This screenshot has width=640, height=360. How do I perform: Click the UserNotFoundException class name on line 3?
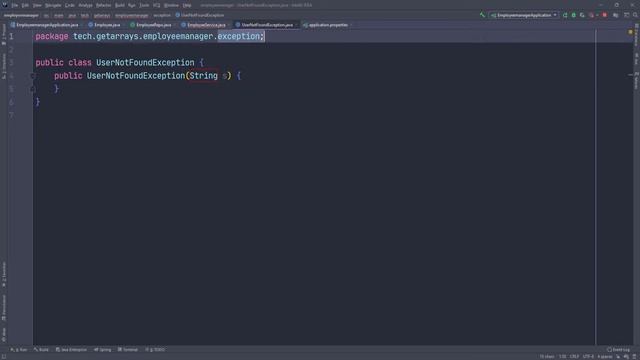pos(145,63)
